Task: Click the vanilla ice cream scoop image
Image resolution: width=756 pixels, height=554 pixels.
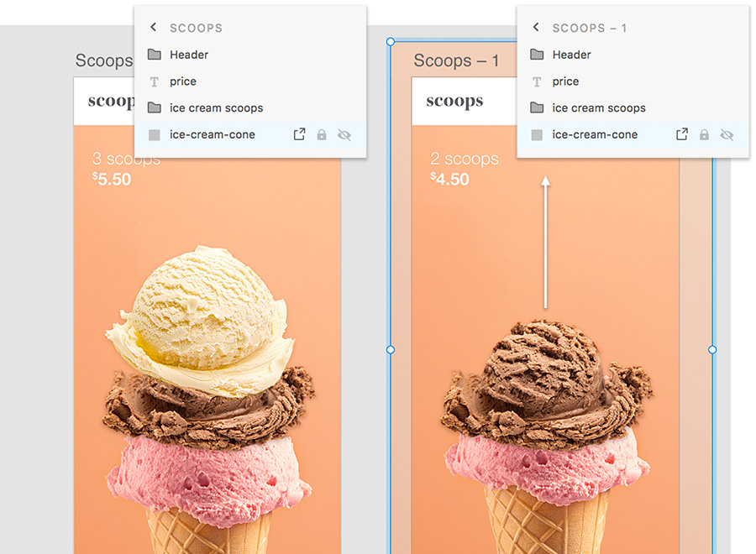Action: coord(200,321)
